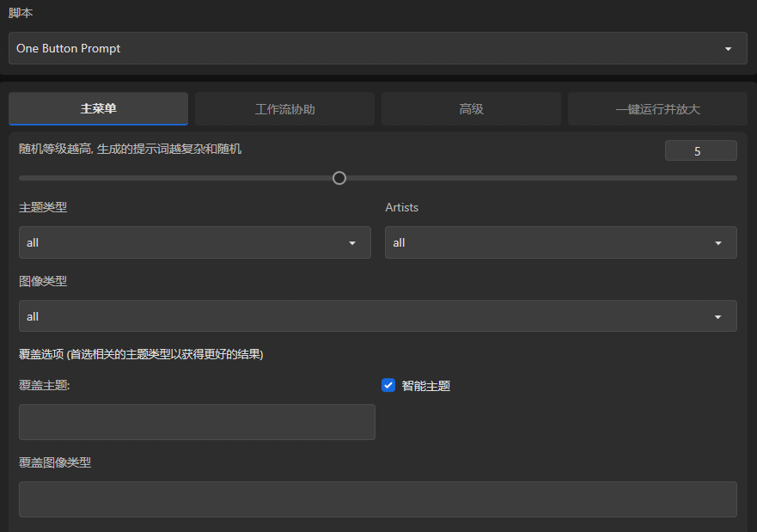757x532 pixels.
Task: Expand the 主题类型 dropdown
Action: pos(194,242)
